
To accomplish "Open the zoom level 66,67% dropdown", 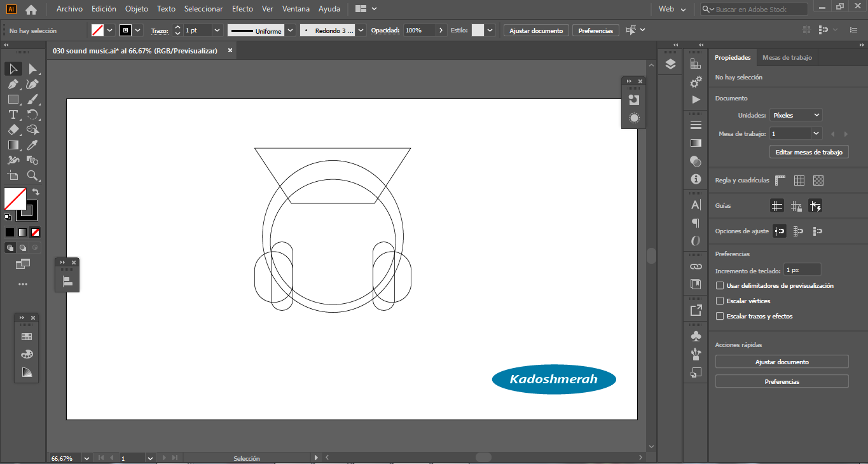I will point(88,458).
